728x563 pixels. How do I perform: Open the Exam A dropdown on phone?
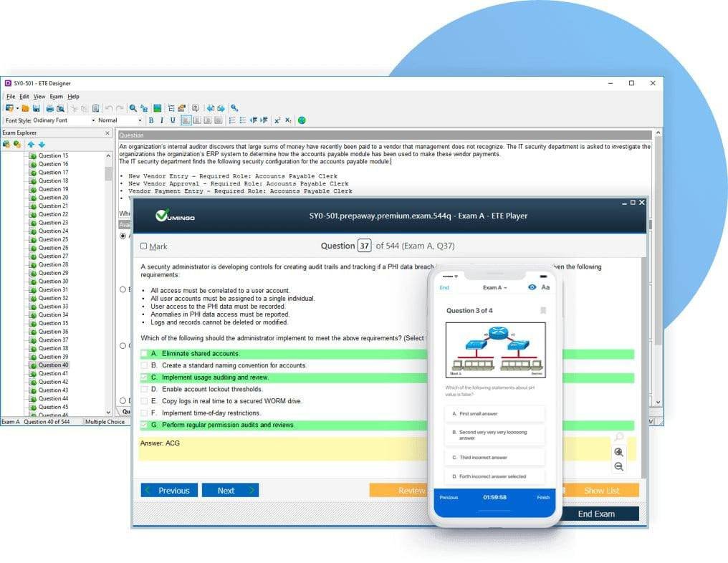pyautogui.click(x=494, y=287)
